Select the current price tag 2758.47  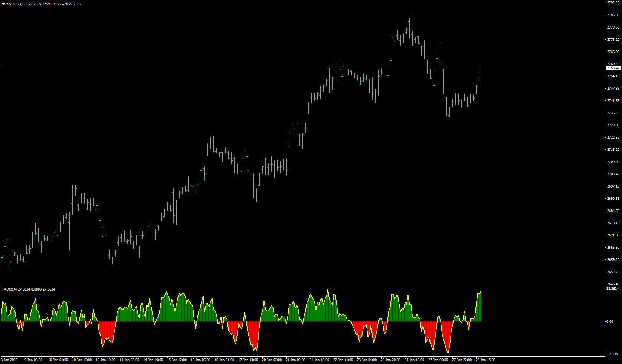[613, 68]
